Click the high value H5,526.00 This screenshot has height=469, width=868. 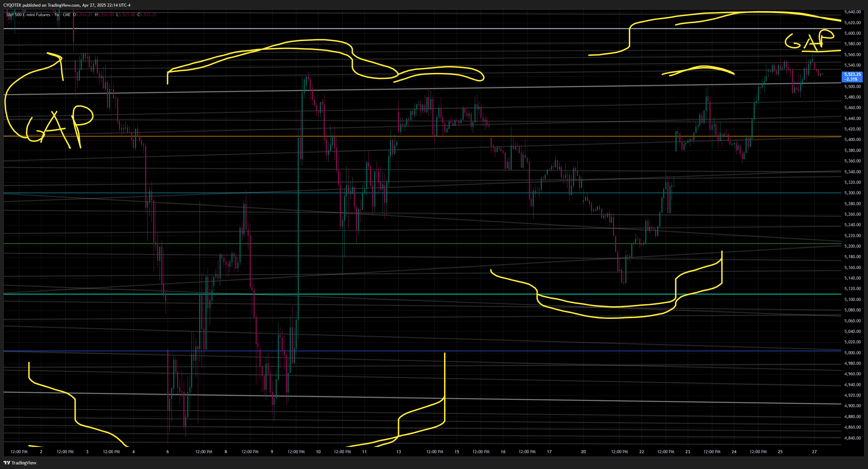[x=105, y=15]
